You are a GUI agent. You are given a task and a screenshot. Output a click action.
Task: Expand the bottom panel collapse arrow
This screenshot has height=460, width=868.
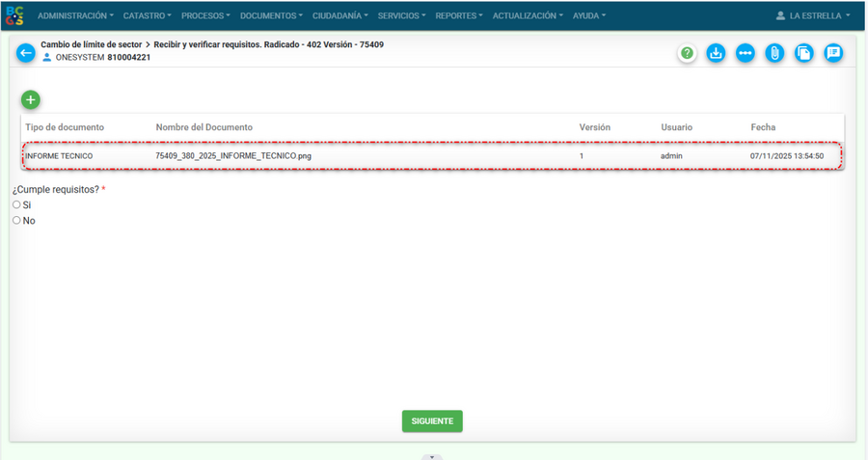tap(433, 456)
